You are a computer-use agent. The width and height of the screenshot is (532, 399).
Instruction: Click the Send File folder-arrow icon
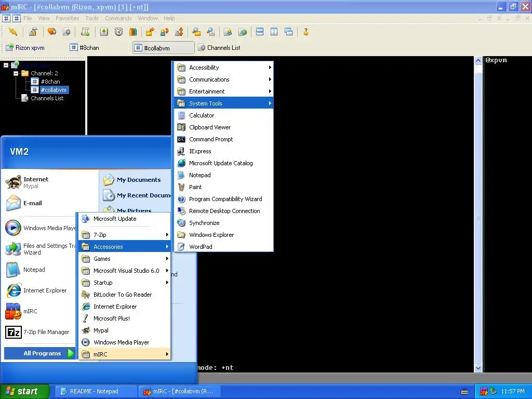[x=150, y=32]
